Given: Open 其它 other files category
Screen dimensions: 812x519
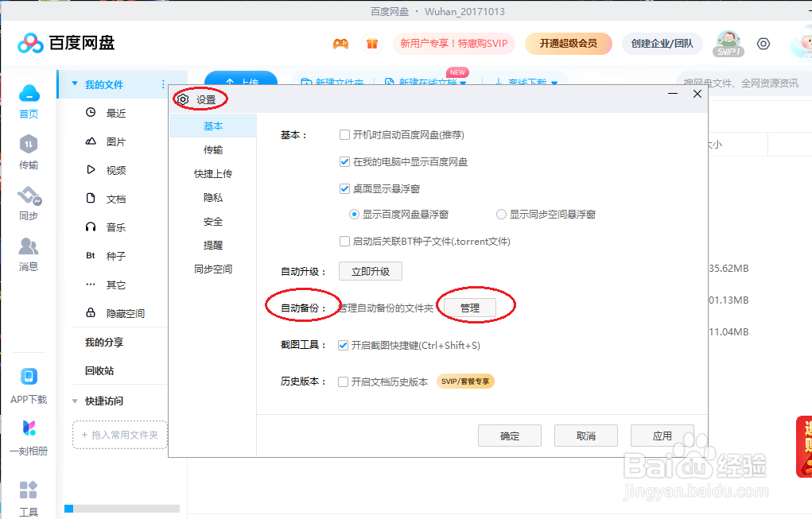Looking at the screenshot, I should pos(115,285).
